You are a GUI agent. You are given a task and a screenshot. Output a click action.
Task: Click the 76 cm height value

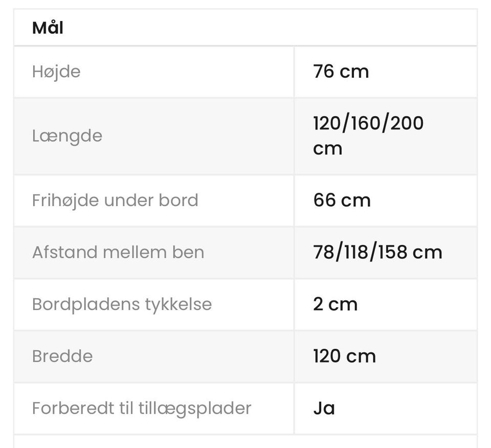tap(341, 72)
